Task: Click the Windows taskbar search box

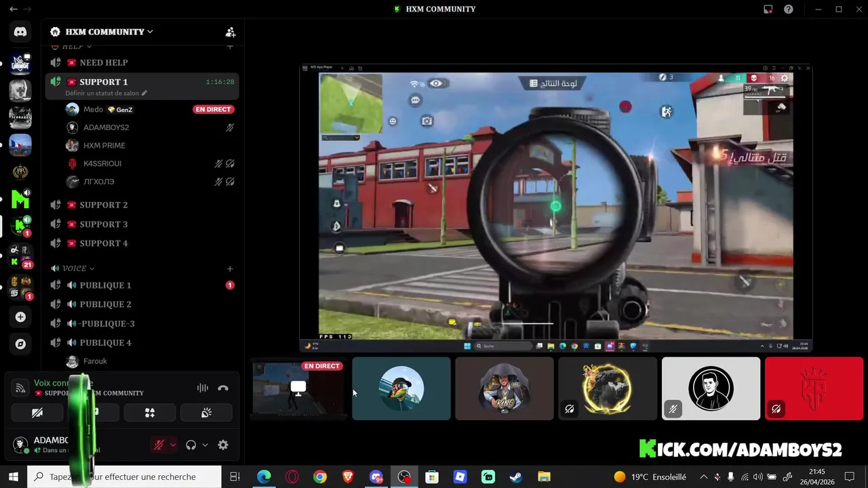Action: [x=124, y=476]
